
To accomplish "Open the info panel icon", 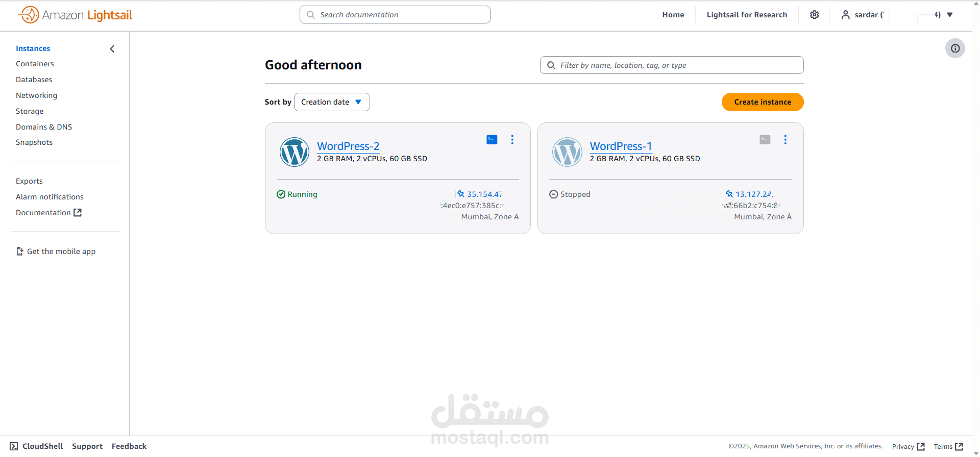I will point(955,48).
